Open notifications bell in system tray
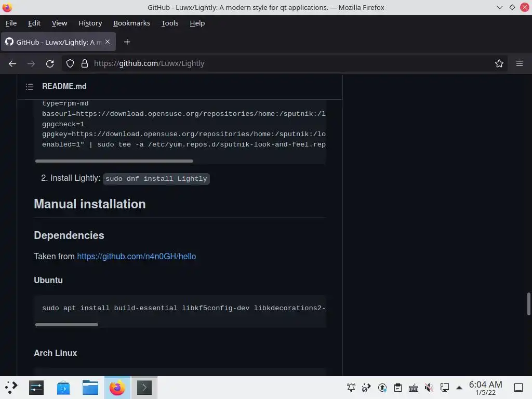 pyautogui.click(x=351, y=388)
